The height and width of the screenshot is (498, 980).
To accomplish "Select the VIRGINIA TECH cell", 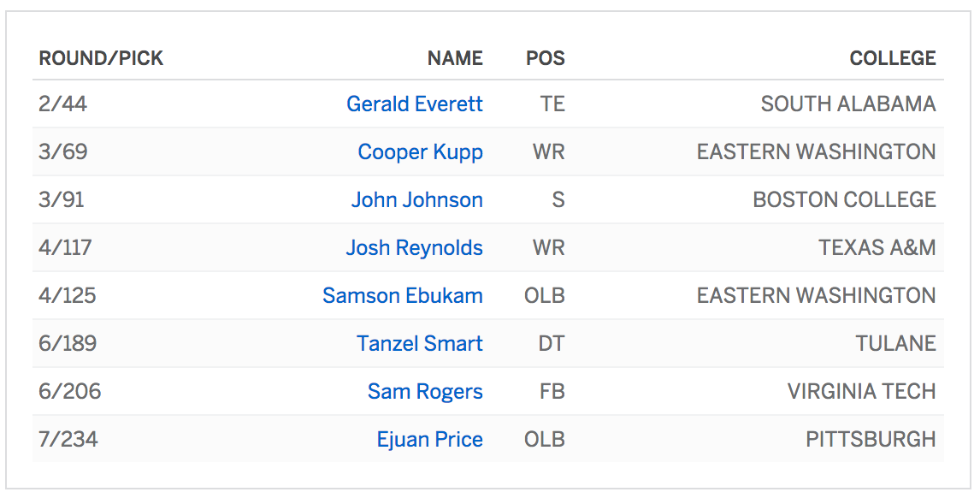I will click(x=861, y=392).
